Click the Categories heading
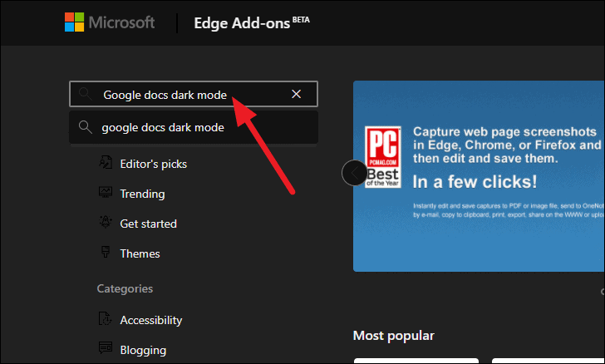 tap(125, 288)
